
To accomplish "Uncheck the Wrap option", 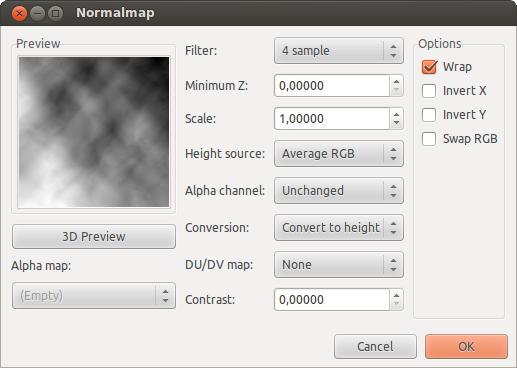I will tap(429, 67).
